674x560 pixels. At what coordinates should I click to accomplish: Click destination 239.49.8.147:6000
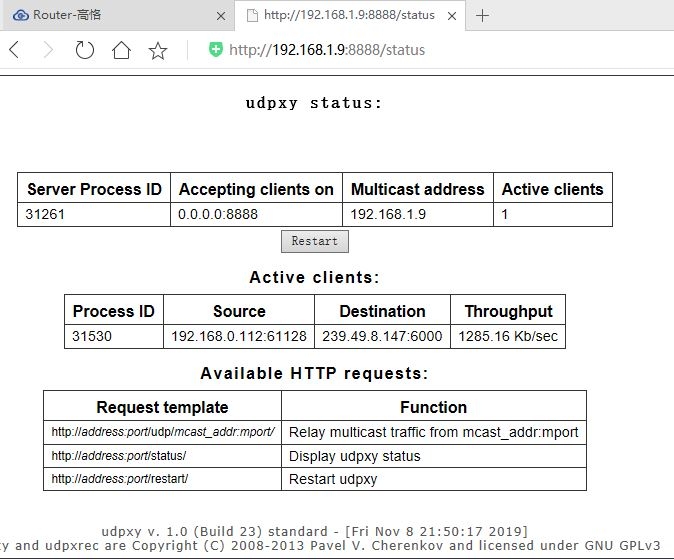382,336
